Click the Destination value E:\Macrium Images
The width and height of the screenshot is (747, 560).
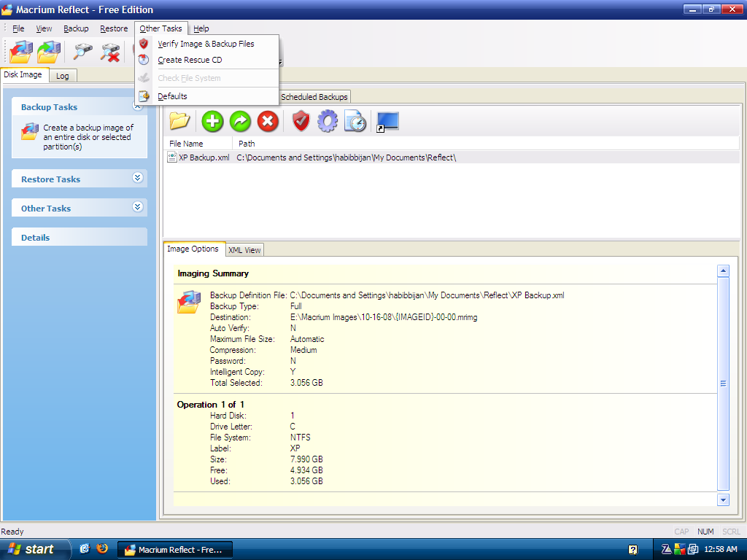[384, 317]
